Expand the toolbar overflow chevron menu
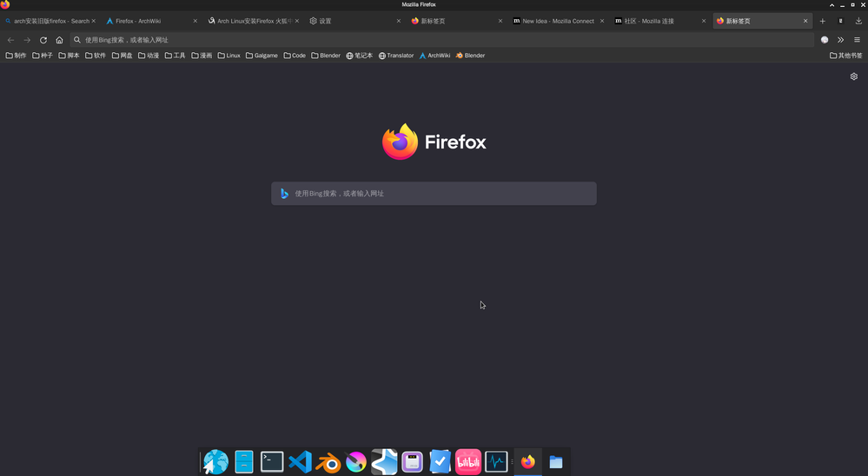The height and width of the screenshot is (476, 868). (840, 40)
